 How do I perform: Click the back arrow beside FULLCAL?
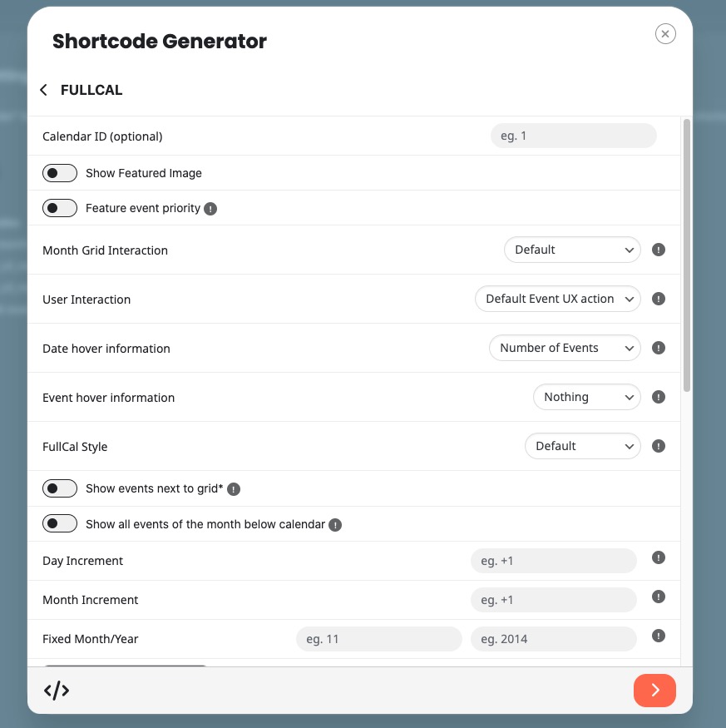pyautogui.click(x=44, y=90)
